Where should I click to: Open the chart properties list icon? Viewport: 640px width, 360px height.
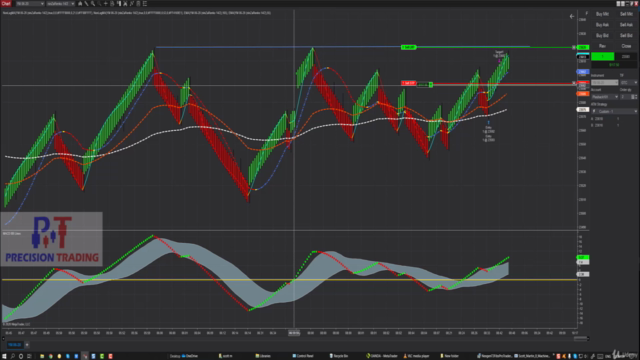click(144, 4)
